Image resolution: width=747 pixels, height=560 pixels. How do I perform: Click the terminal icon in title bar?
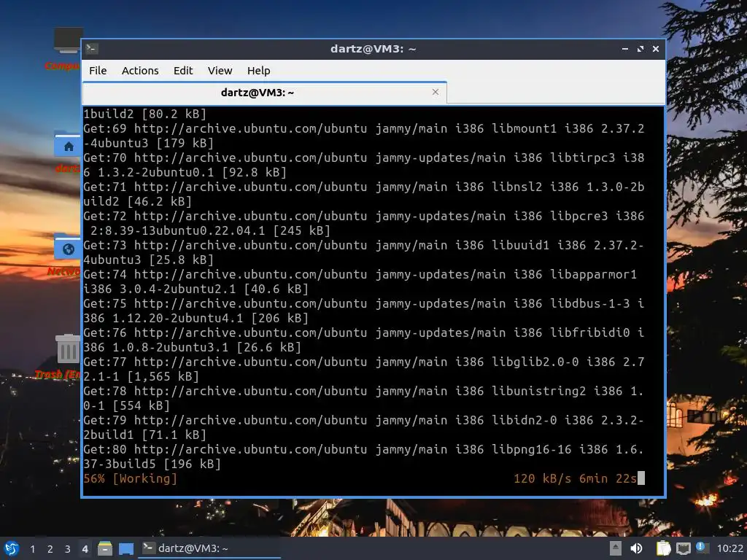tap(92, 49)
